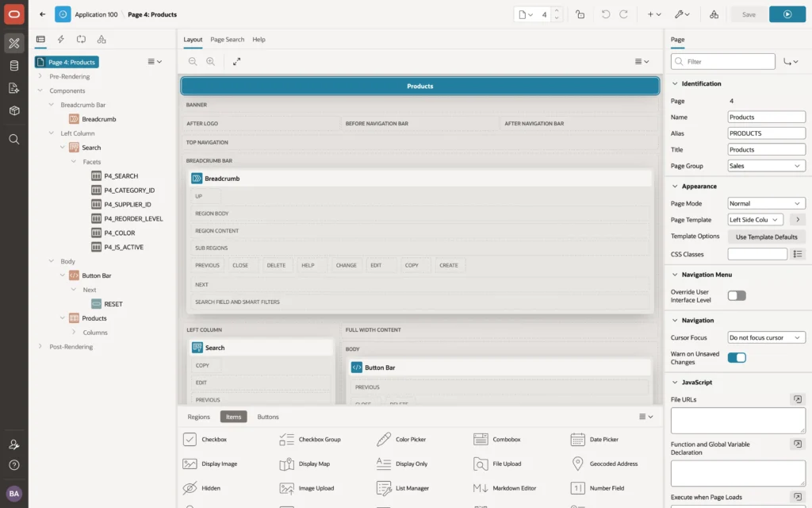
Task: Increment the page number stepper
Action: point(557,10)
